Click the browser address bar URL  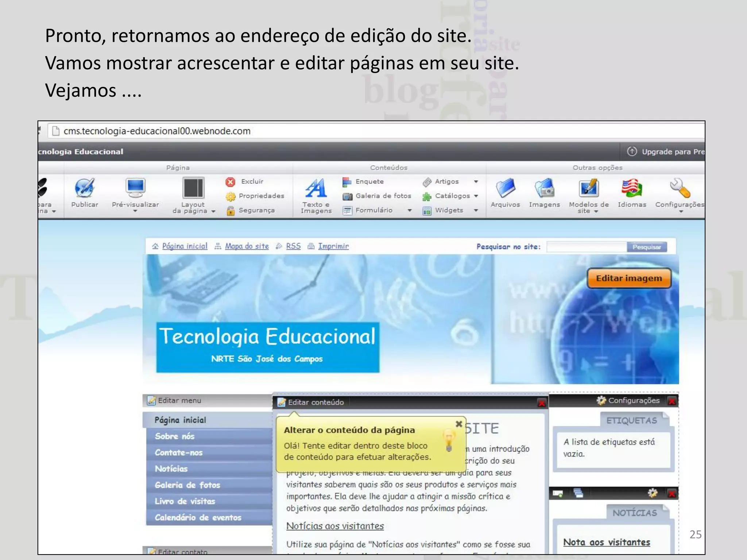(157, 131)
